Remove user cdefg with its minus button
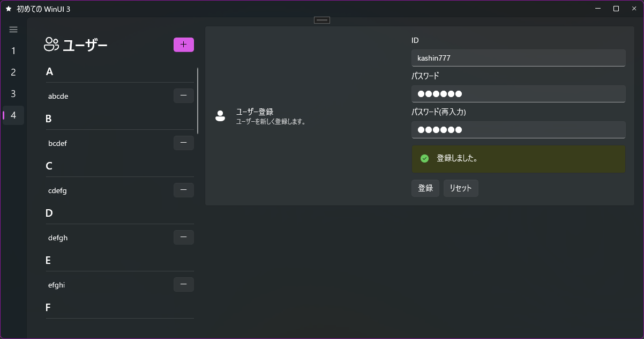This screenshot has width=644, height=339. click(184, 190)
